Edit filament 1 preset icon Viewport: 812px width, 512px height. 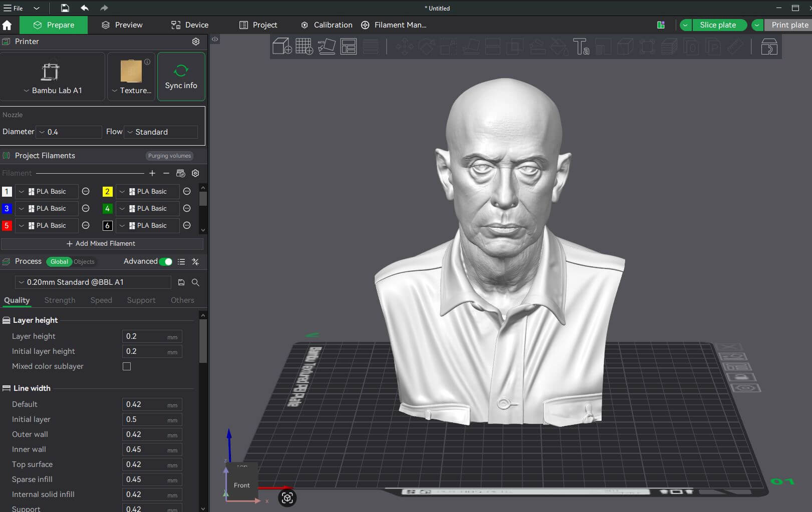(86, 191)
